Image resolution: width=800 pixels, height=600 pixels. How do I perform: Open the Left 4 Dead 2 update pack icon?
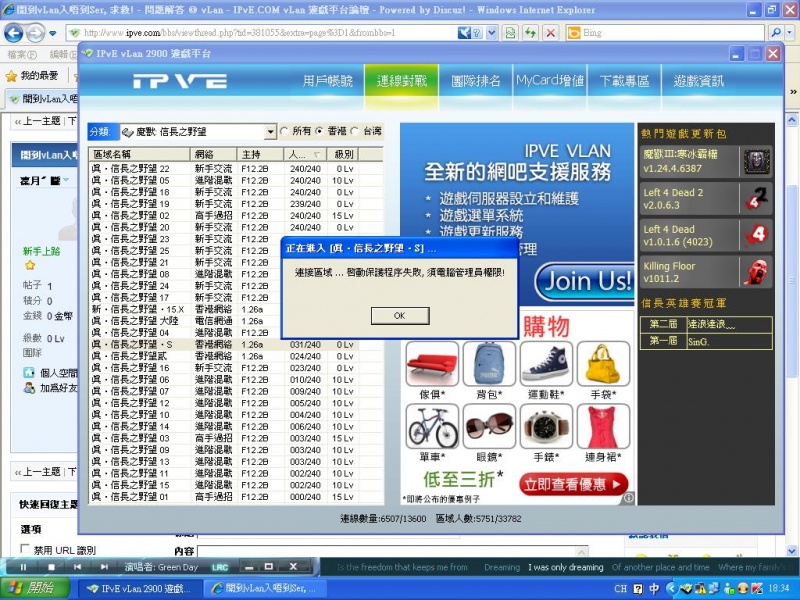757,199
